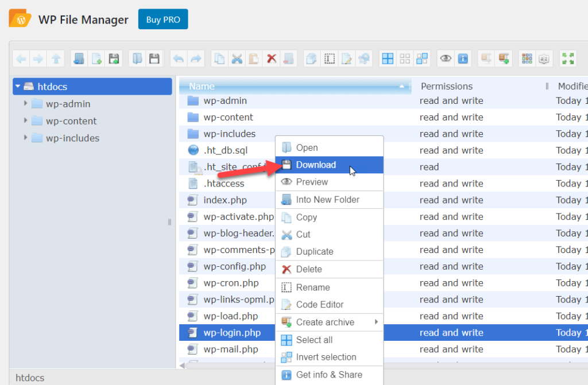Open the Create archive submenu arrow

point(376,322)
